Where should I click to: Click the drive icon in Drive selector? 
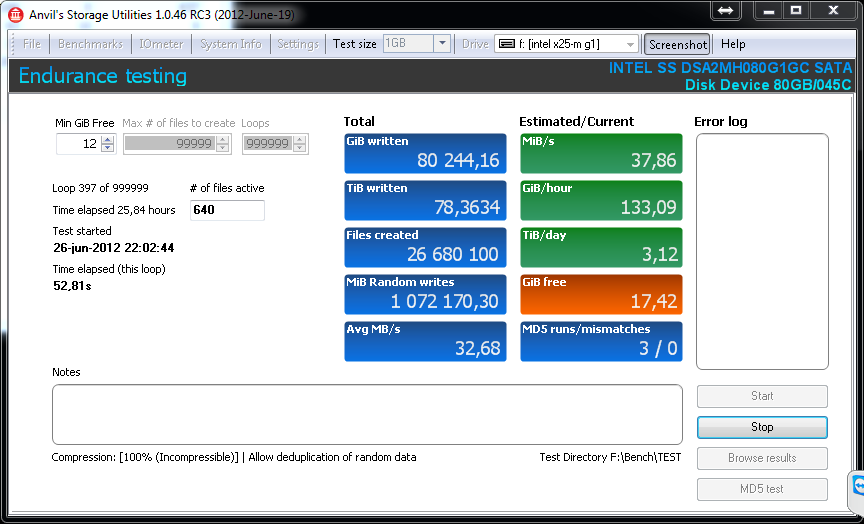(x=506, y=44)
